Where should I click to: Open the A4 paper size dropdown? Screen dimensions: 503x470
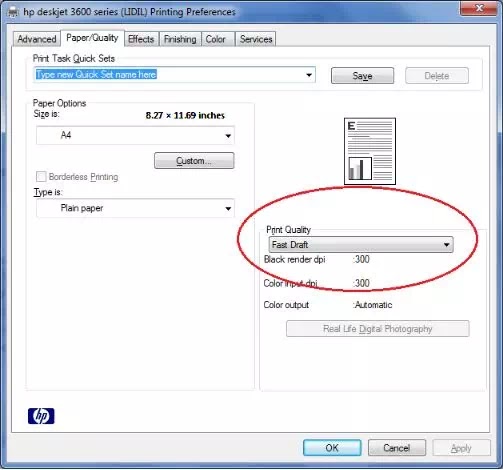click(x=135, y=135)
